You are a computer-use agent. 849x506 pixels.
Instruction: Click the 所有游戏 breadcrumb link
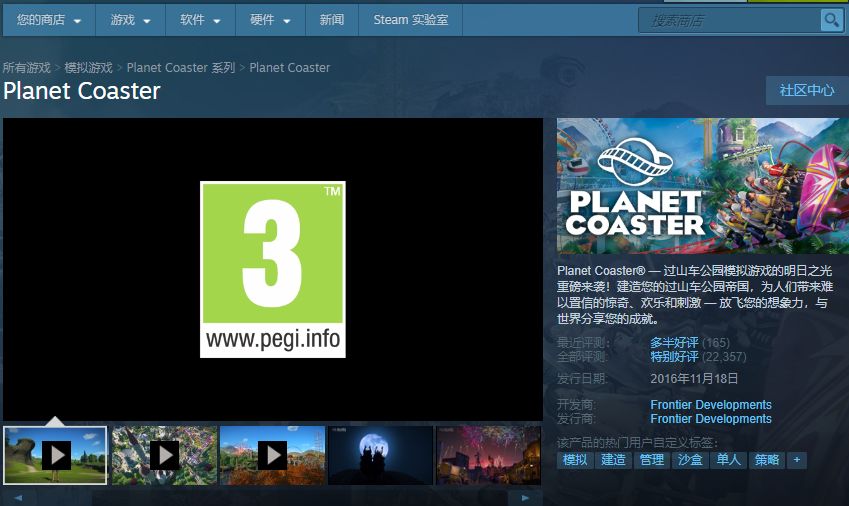click(27, 68)
